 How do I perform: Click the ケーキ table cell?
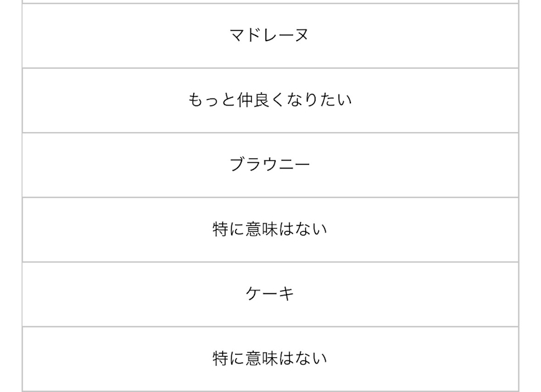[x=270, y=294]
